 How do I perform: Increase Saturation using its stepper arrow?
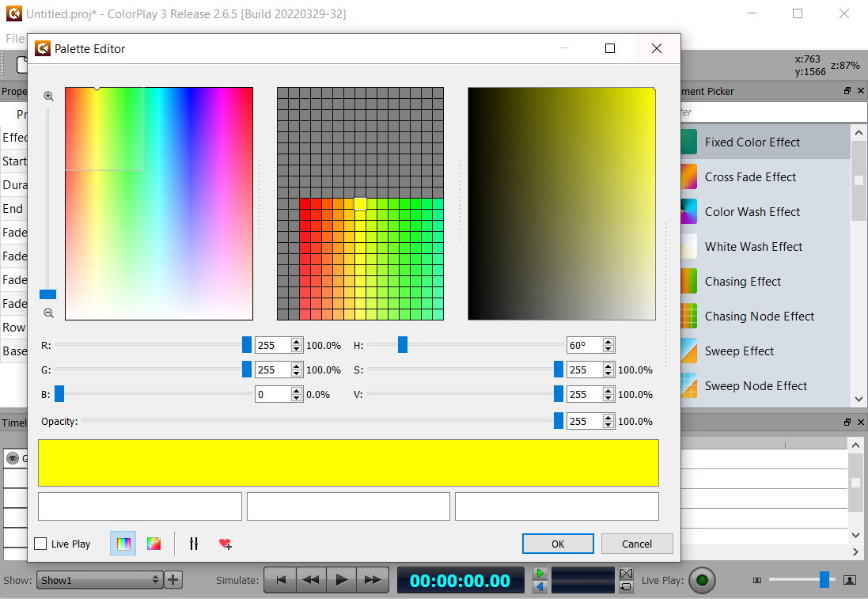608,366
